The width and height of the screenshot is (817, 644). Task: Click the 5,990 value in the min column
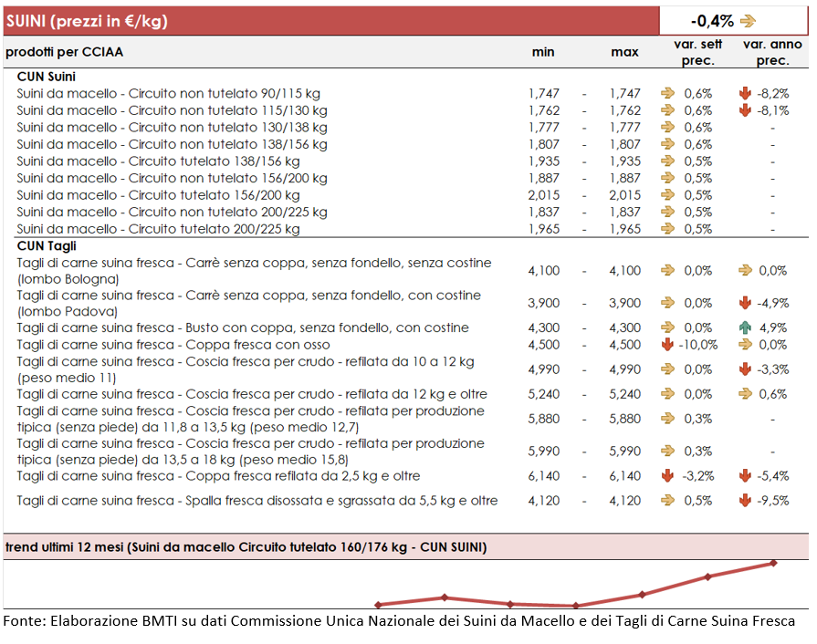pos(543,451)
